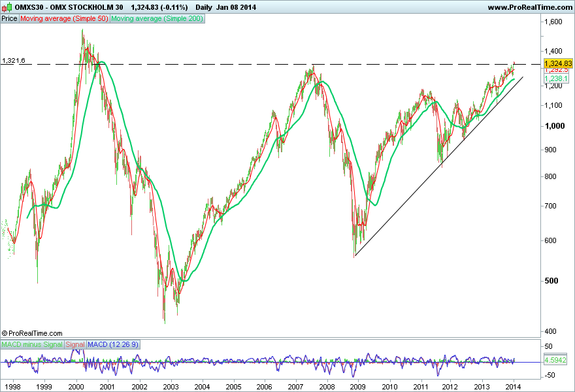
Task: Select Moving average (Simple 200) legend label
Action: [157, 18]
